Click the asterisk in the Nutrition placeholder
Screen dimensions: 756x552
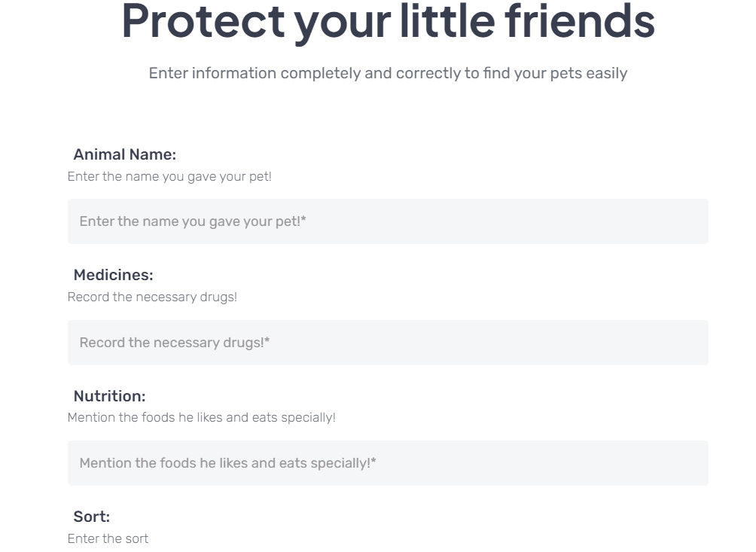pos(373,462)
